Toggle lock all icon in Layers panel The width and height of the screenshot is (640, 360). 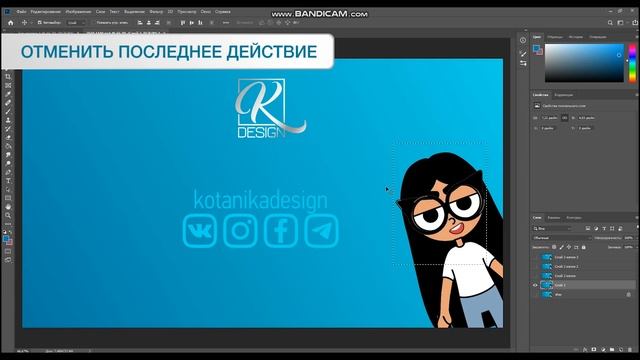point(583,247)
